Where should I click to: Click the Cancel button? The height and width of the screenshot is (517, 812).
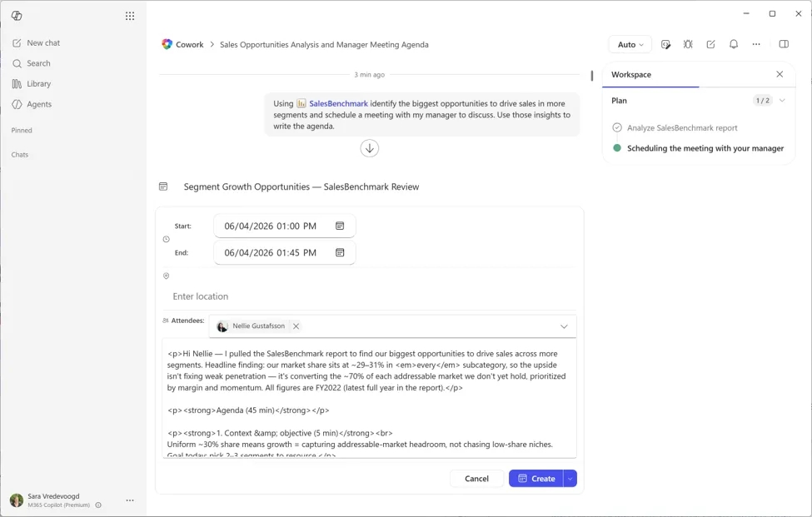coord(476,479)
